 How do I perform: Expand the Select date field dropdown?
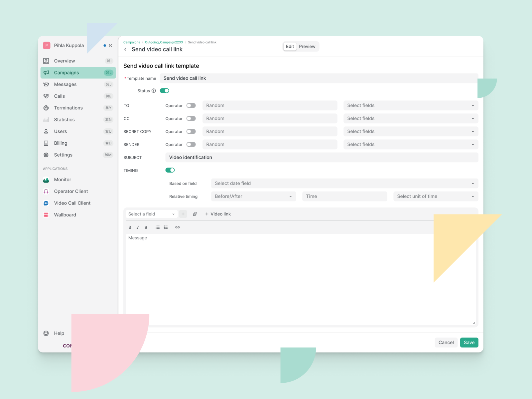tap(344, 183)
